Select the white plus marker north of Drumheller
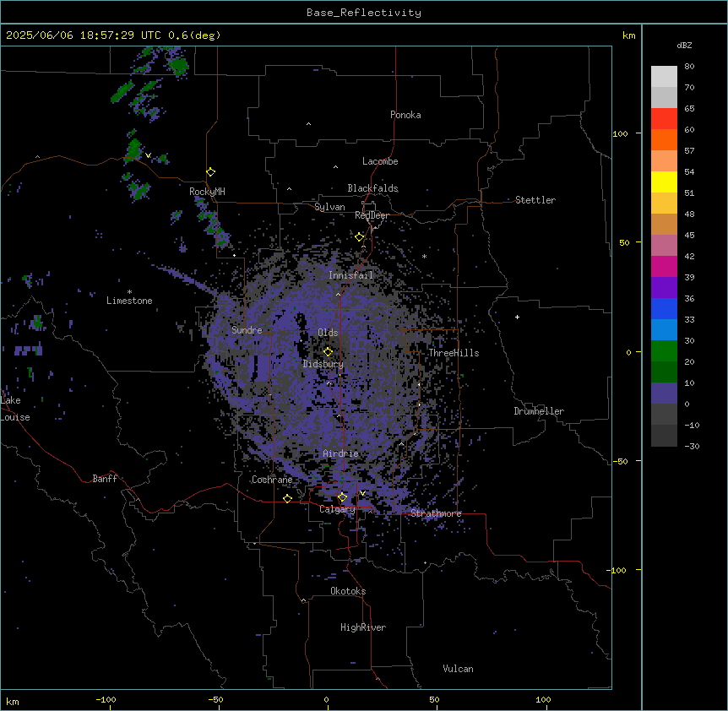Screen dimensions: 728x711 click(517, 317)
